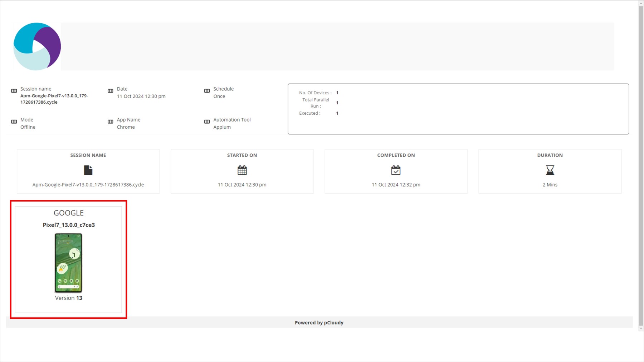Screen dimensions: 644x362
Task: Select the Pixel7_13.0.0_c7ce3 device name
Action: tap(69, 225)
